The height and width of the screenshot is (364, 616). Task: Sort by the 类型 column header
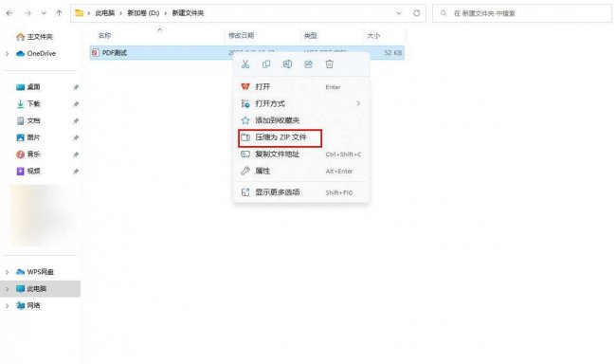click(x=310, y=36)
